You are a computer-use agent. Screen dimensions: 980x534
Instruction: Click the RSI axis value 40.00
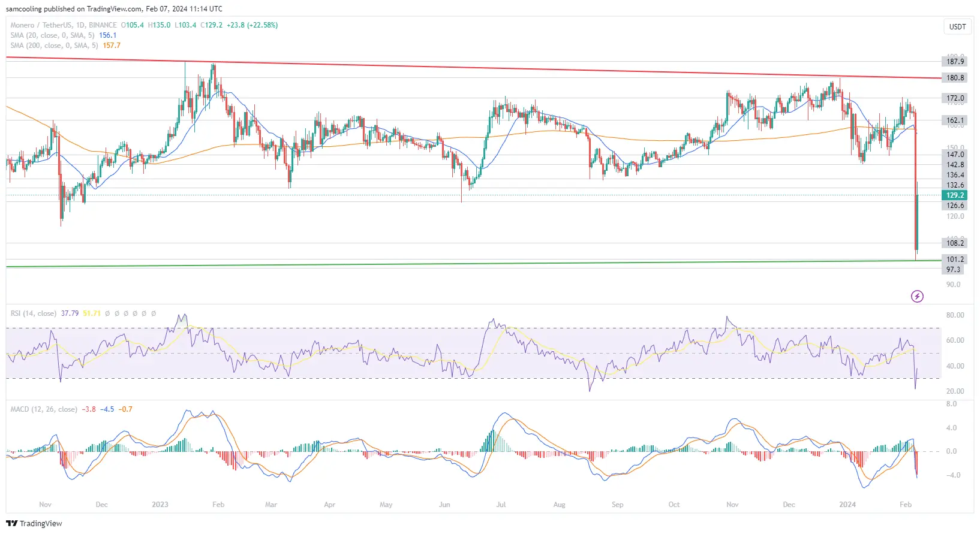(x=955, y=366)
